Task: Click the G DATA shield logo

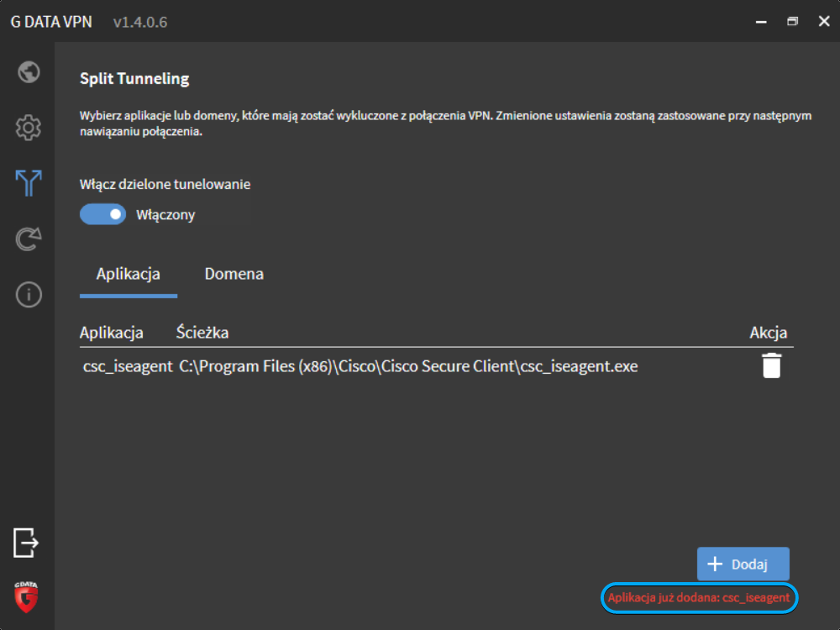Action: pos(26,596)
